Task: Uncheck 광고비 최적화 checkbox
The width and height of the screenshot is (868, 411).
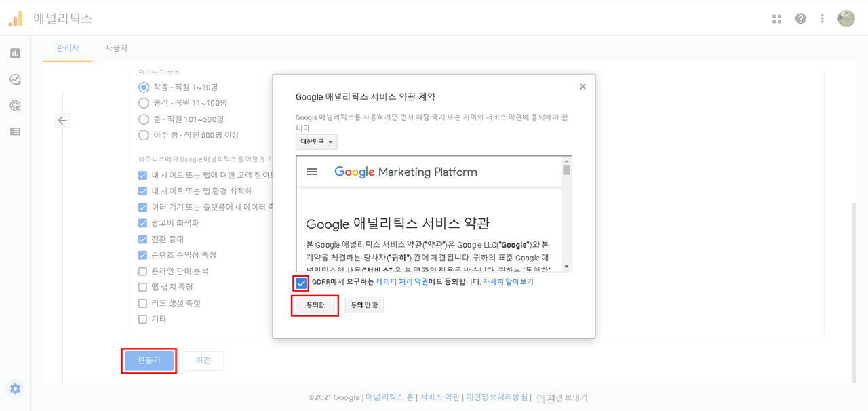Action: click(142, 223)
